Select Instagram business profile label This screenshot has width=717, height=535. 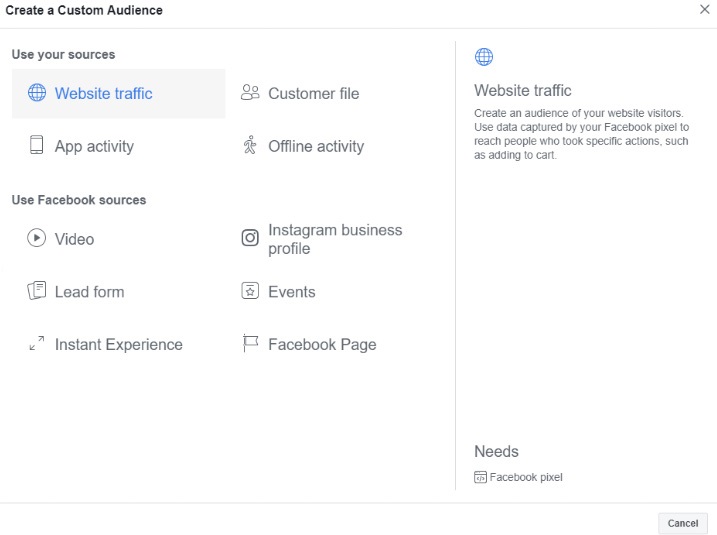coord(335,239)
